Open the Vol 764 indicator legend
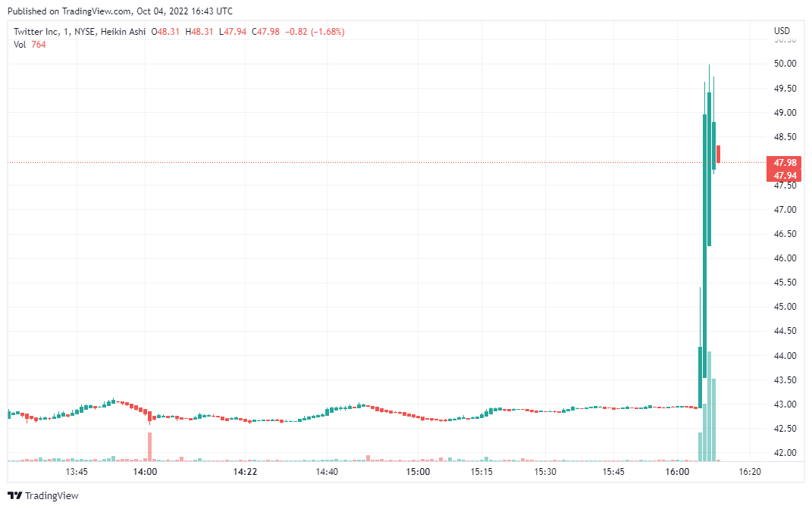This screenshot has height=509, width=812. click(30, 45)
